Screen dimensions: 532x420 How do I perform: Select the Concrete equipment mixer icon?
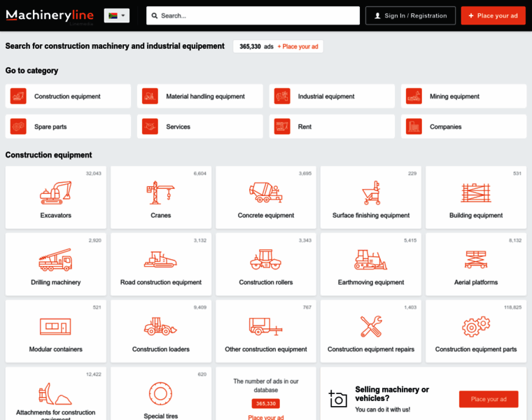pyautogui.click(x=266, y=192)
